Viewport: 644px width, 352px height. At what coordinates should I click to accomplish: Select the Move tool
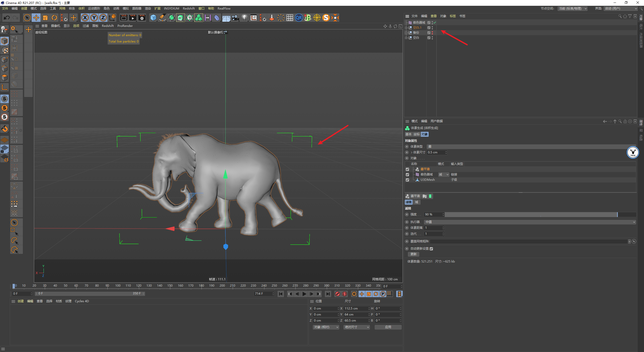point(36,18)
